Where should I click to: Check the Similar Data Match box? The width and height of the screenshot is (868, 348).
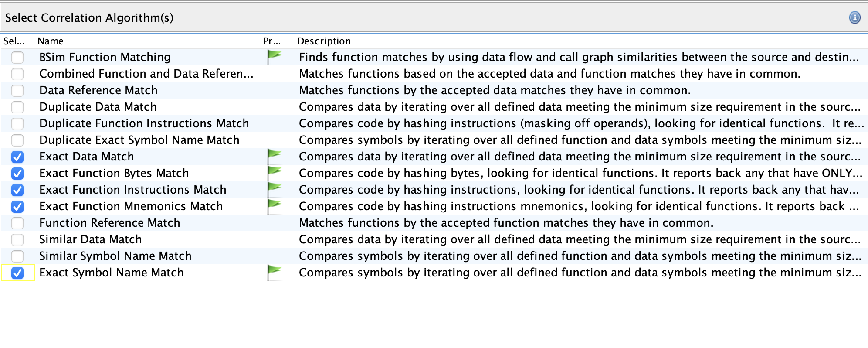click(17, 239)
